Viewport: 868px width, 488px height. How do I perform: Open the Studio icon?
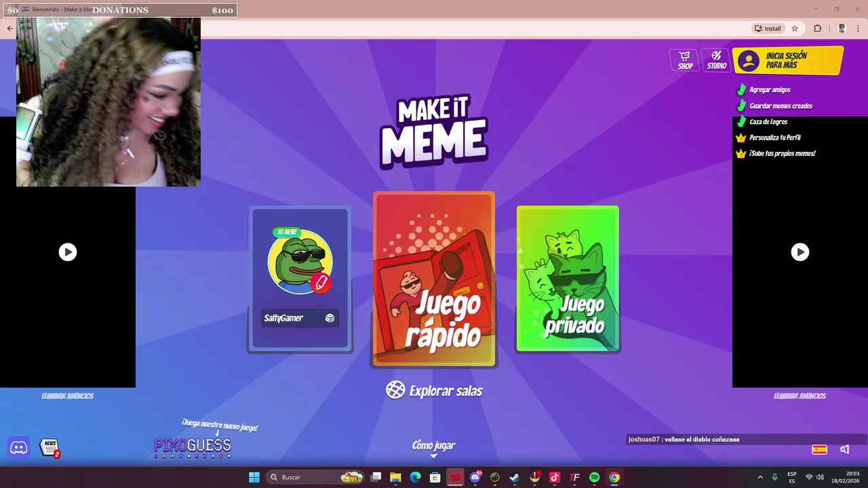(x=716, y=60)
